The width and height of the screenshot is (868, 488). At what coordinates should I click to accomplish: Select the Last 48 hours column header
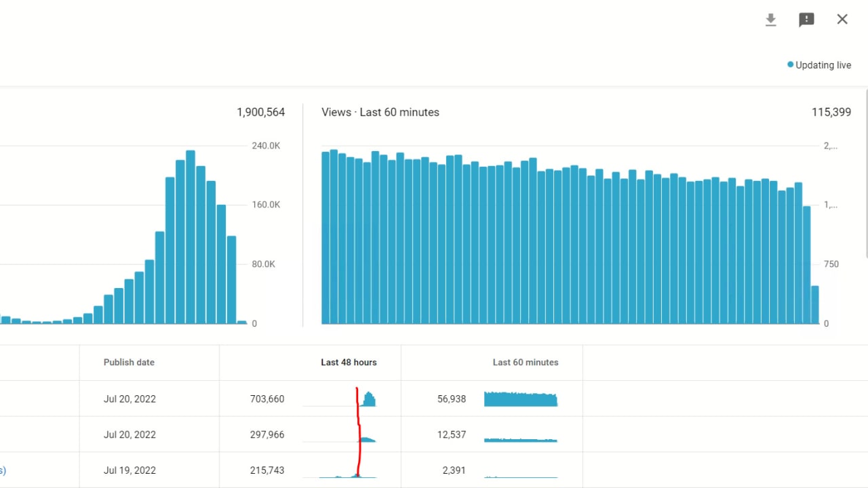coord(349,363)
